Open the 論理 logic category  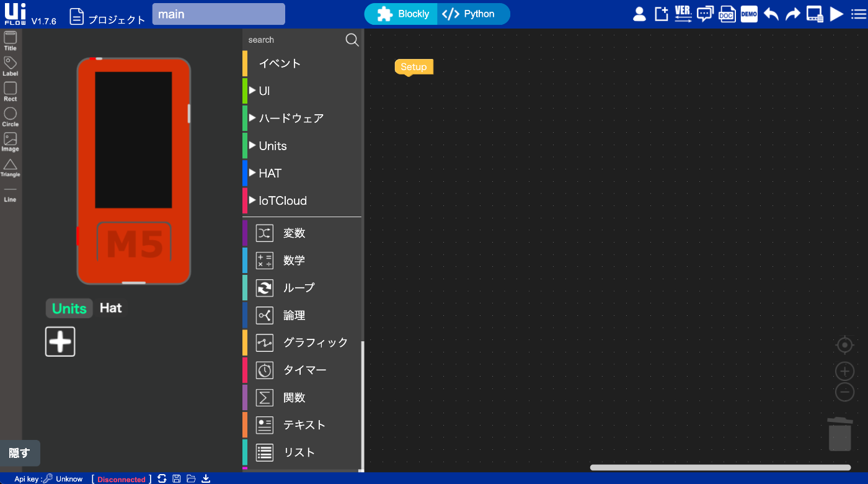(301, 315)
